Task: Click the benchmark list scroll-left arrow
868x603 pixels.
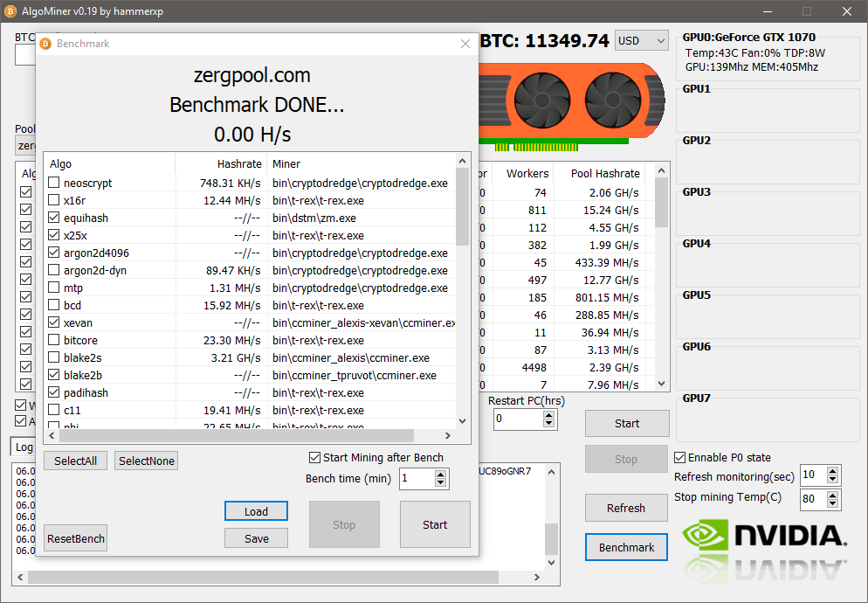Action: [x=52, y=435]
